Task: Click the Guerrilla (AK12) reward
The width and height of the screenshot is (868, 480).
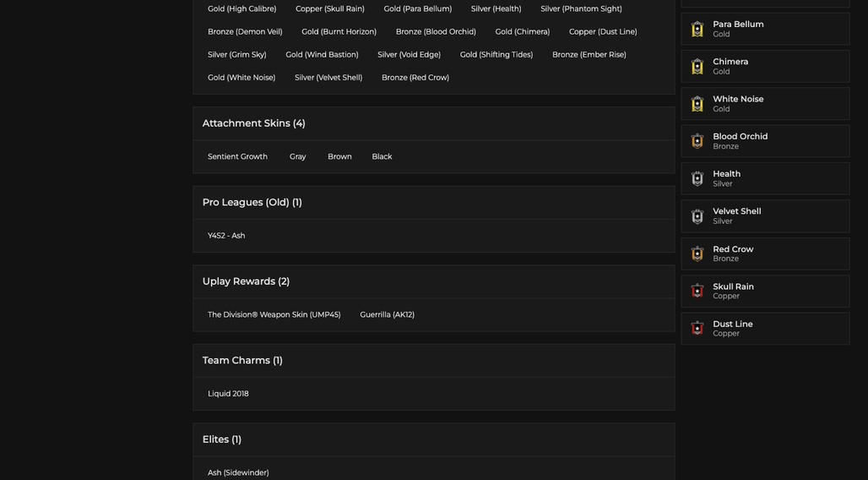Action: [x=387, y=315]
